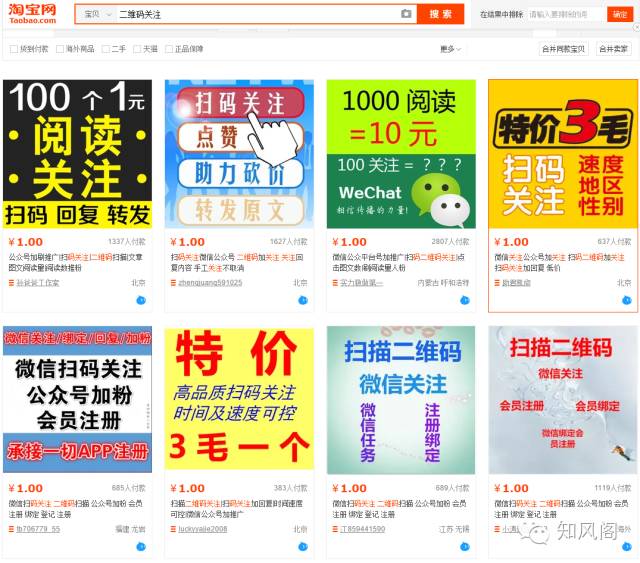Screen dimensions: 640x563
Task: Open the product title from the 685人付款 listing
Action: (76, 509)
